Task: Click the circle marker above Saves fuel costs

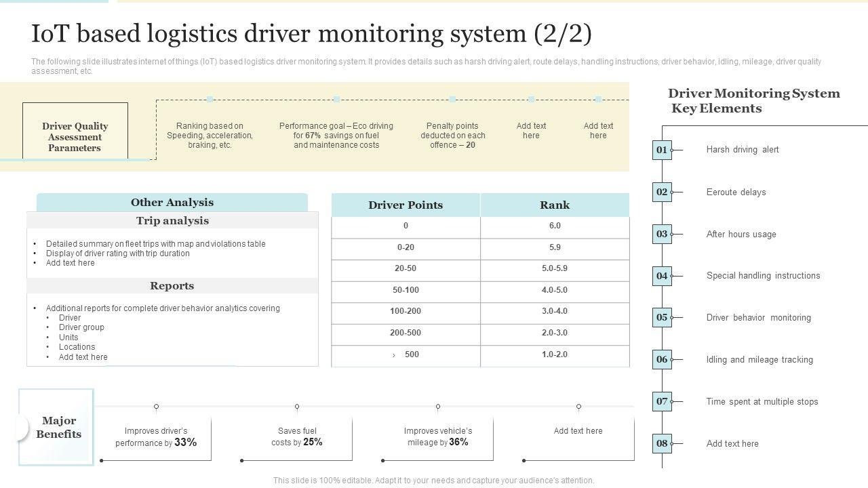Action: (x=297, y=407)
